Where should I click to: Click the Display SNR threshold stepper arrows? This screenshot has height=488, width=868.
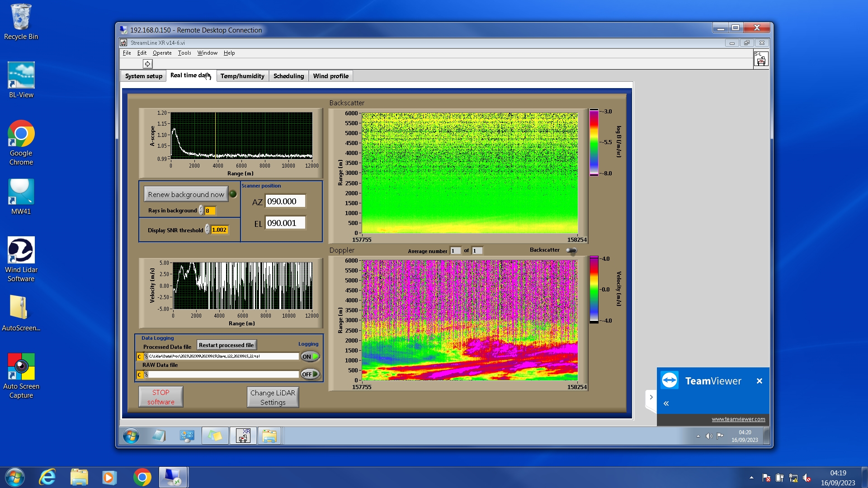(208, 230)
